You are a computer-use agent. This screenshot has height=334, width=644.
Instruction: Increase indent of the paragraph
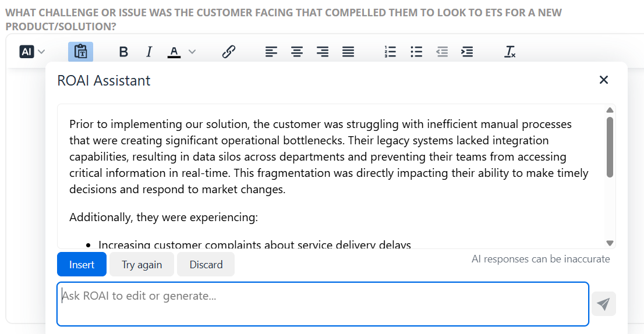coord(468,52)
